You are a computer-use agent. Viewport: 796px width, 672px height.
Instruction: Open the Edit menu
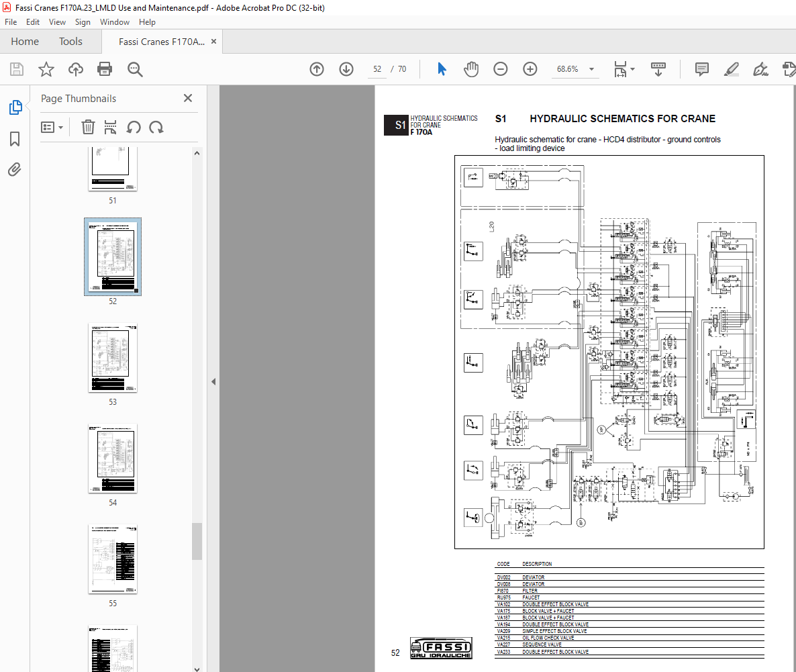point(33,22)
